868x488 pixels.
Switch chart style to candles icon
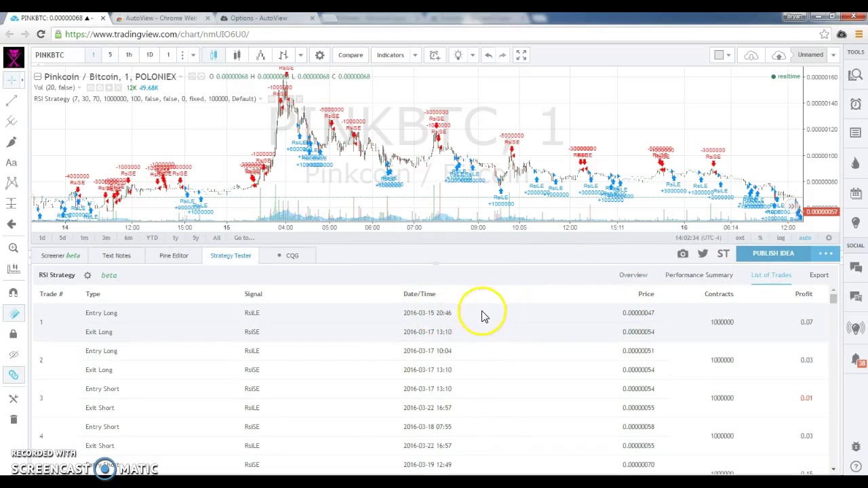(x=237, y=55)
